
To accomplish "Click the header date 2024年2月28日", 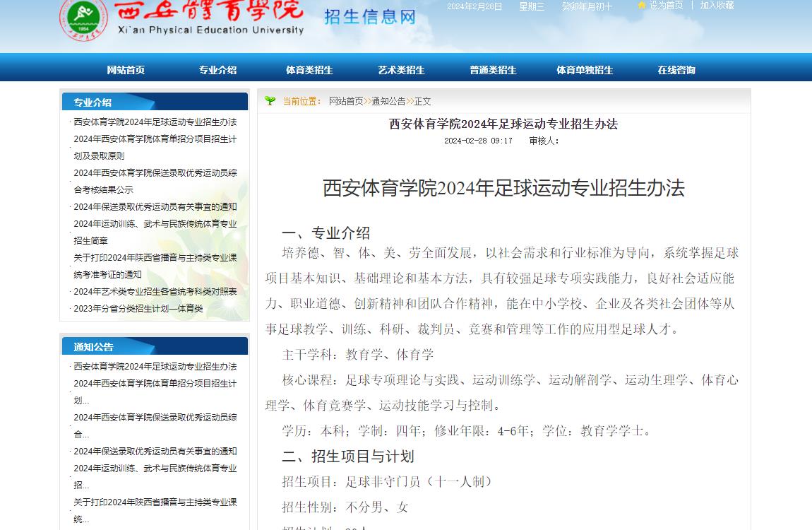I will tap(474, 7).
